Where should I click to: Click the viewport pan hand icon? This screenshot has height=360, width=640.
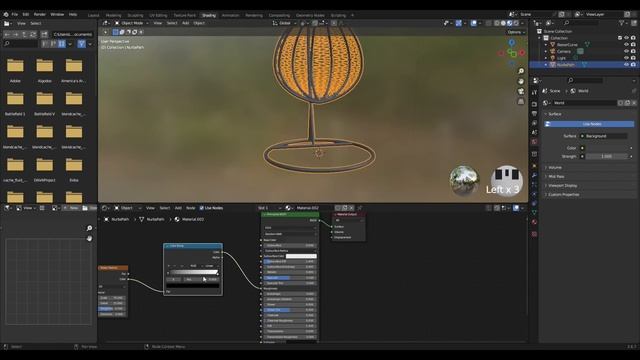coord(521,81)
